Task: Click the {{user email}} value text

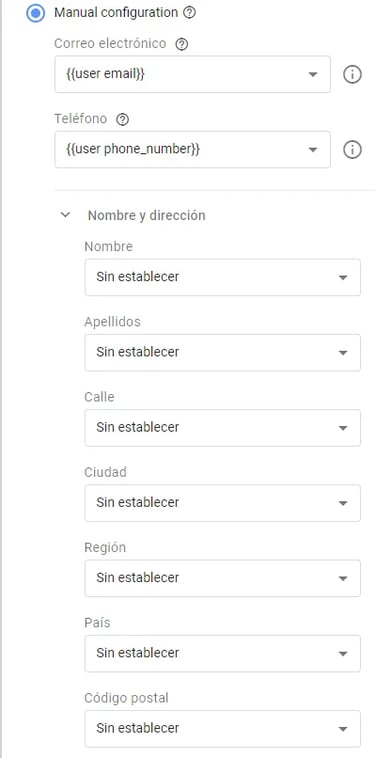Action: 105,74
